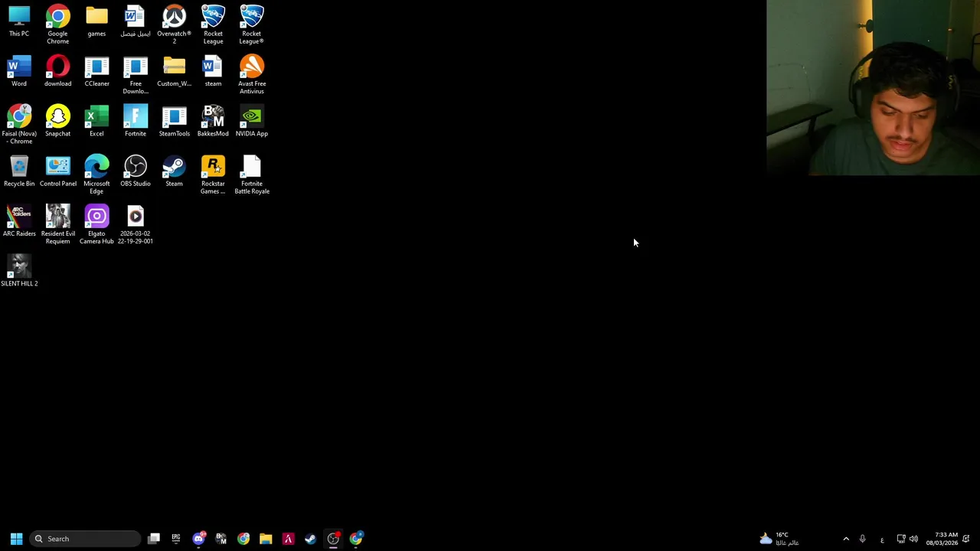980x551 pixels.
Task: Switch to OBS Studio in taskbar
Action: pyautogui.click(x=333, y=539)
